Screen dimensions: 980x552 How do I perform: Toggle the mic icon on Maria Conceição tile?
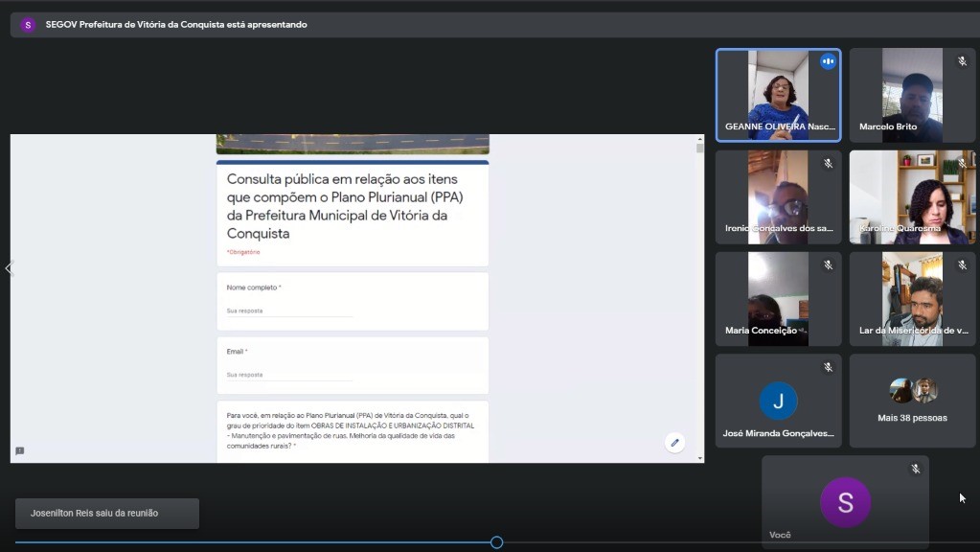(828, 265)
